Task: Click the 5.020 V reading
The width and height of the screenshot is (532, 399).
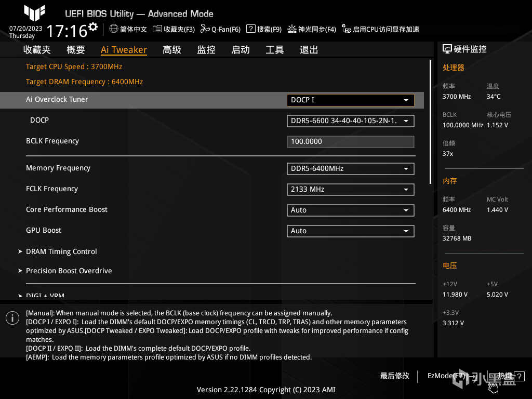Action: pyautogui.click(x=497, y=295)
